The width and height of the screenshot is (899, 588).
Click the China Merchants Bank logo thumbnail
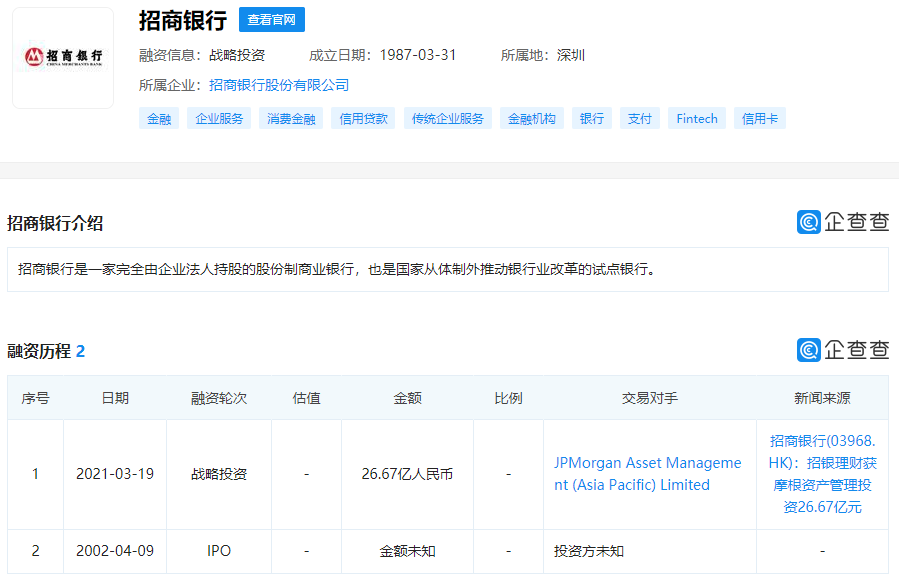63,58
